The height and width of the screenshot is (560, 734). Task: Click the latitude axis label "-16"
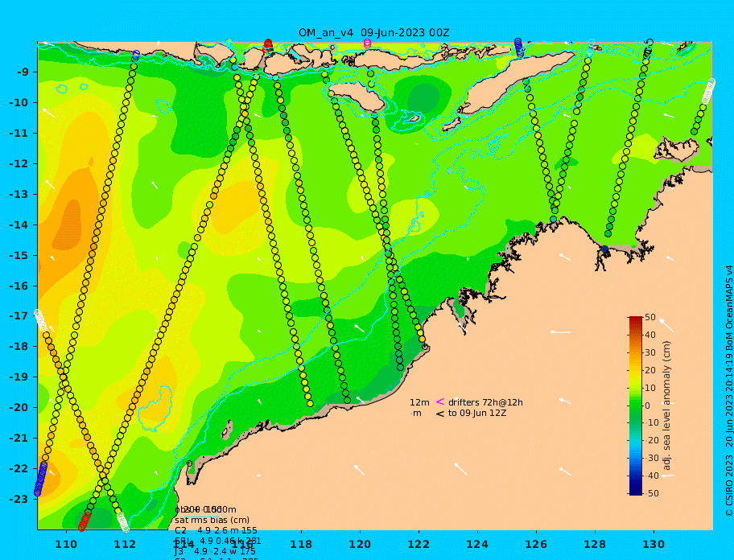19,286
